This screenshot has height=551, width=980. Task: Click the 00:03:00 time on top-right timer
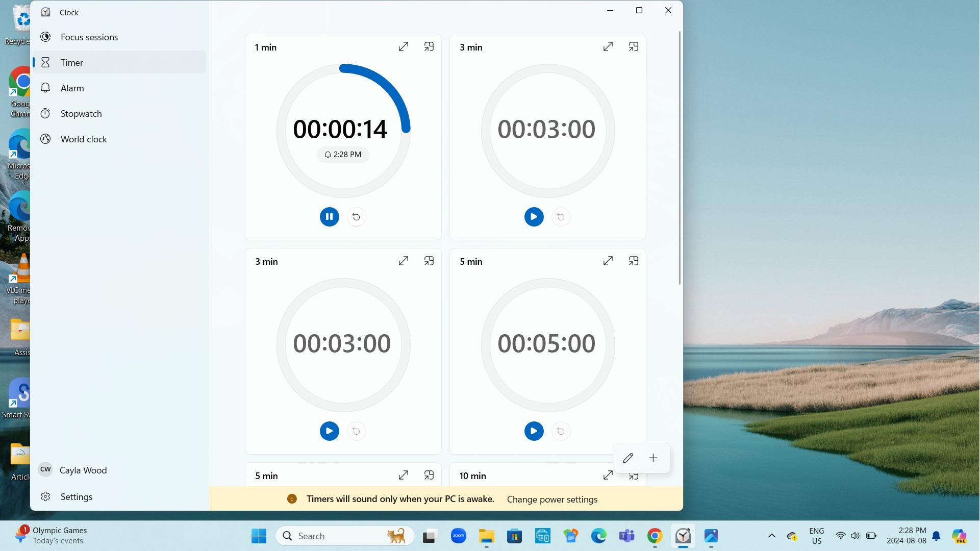coord(546,129)
